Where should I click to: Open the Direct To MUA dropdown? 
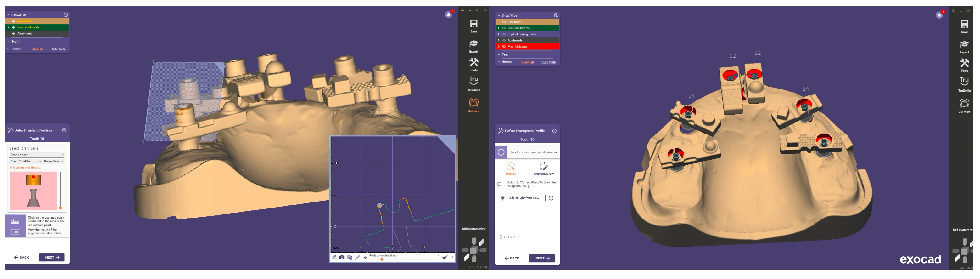point(25,162)
